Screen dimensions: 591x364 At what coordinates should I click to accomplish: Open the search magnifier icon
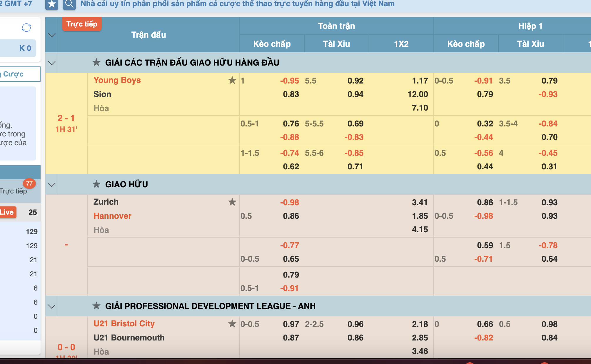pyautogui.click(x=69, y=4)
